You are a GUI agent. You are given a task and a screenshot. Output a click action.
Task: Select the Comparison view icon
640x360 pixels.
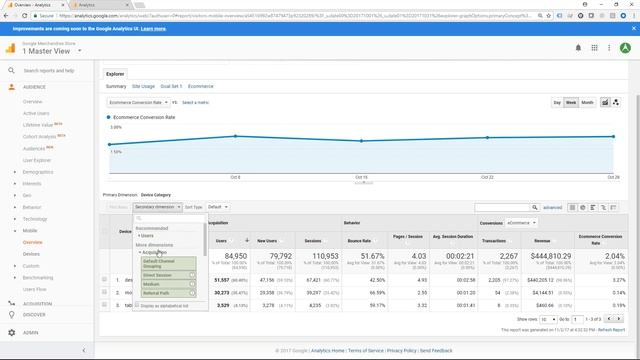click(x=603, y=207)
